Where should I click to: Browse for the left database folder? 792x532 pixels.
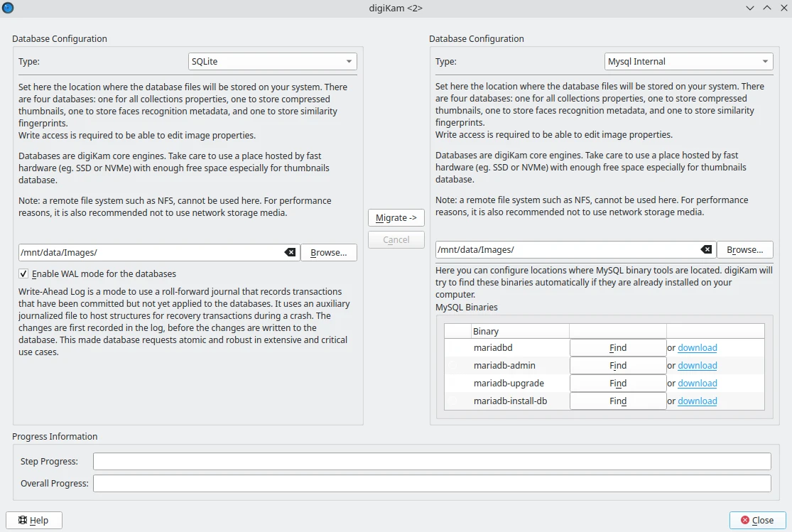click(x=328, y=252)
